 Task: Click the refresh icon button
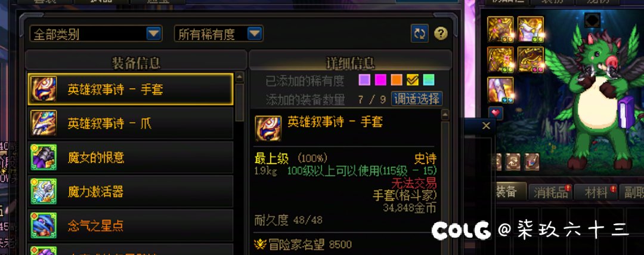(x=420, y=33)
